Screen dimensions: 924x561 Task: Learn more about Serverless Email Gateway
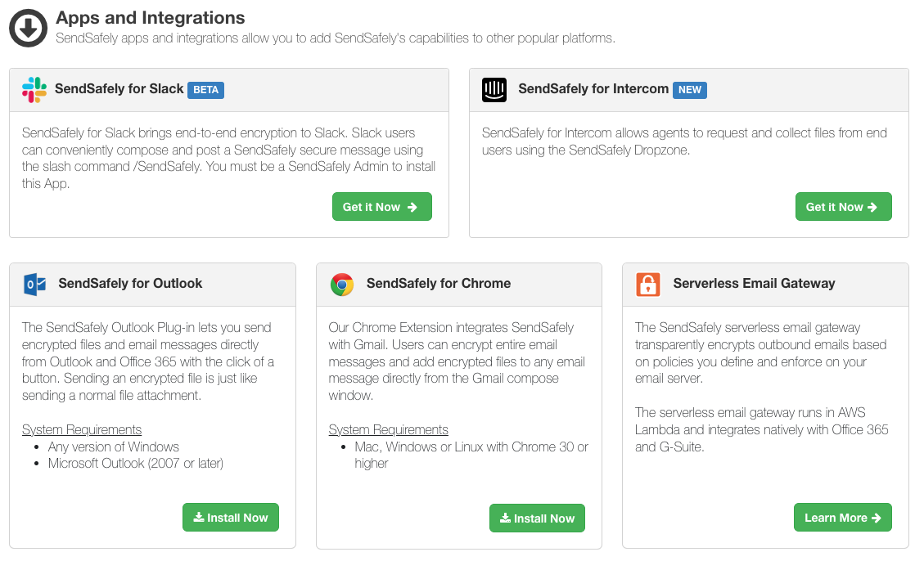click(x=843, y=518)
